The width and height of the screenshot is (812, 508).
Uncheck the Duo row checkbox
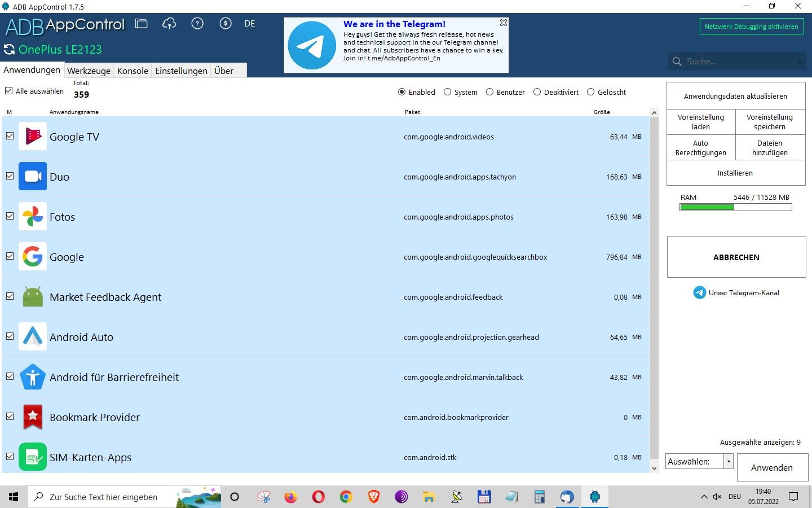(10, 176)
